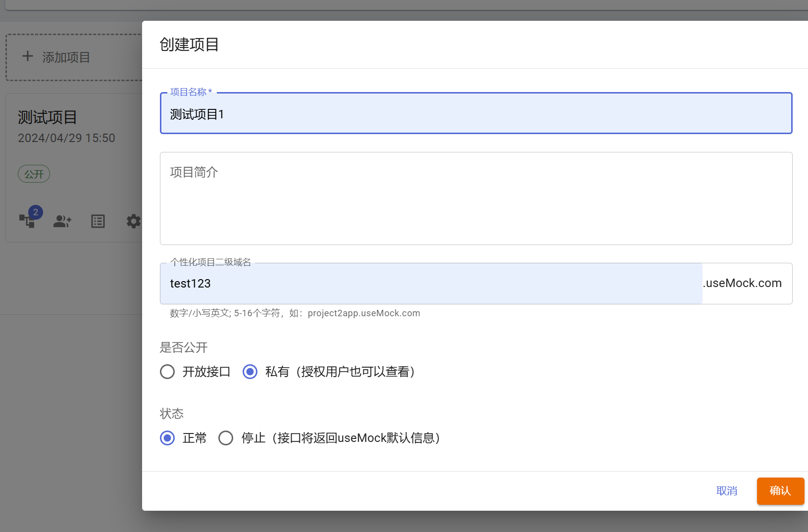The image size is (808, 532).
Task: Click the settings gear on the project card
Action: pyautogui.click(x=133, y=221)
